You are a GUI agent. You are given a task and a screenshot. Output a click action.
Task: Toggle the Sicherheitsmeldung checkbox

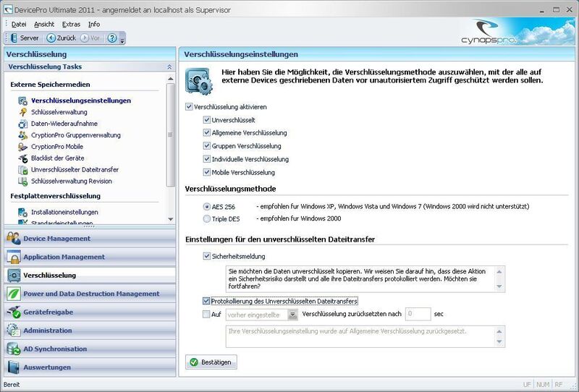coord(207,256)
